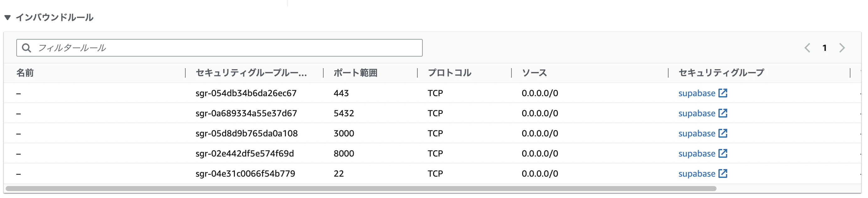Screen dimensions: 868x198
Task: Select rule ID sgr-04e31c0066f54b779
Action: coord(245,174)
